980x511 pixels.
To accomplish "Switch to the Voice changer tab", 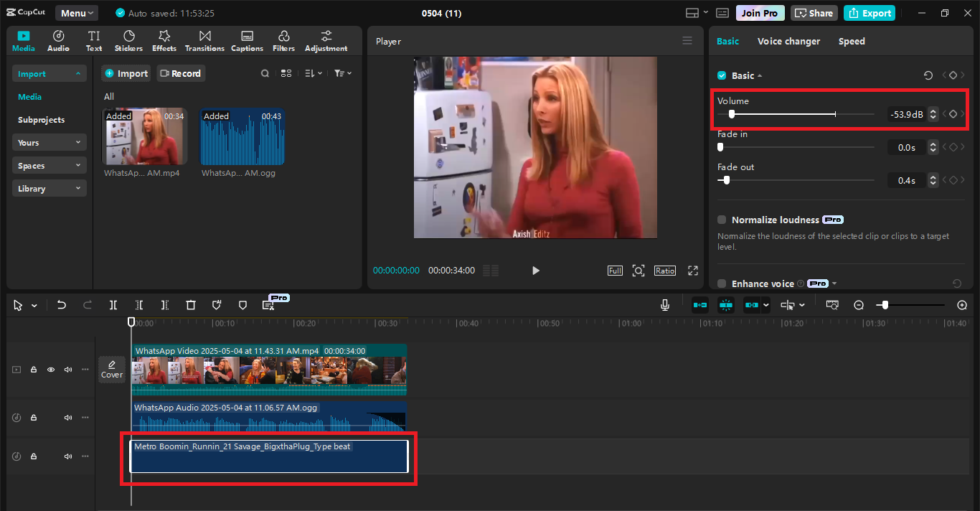I will point(788,41).
